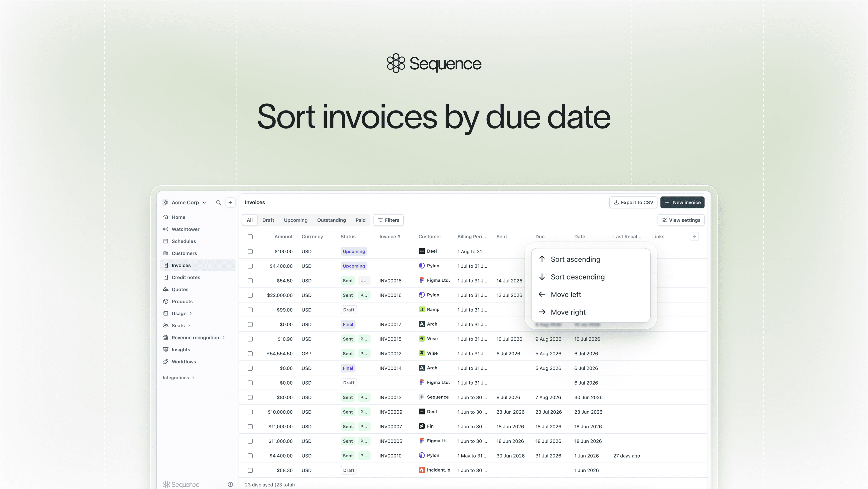Image resolution: width=868 pixels, height=489 pixels.
Task: Click the Pylon logo in the INV00016 row
Action: (x=422, y=295)
